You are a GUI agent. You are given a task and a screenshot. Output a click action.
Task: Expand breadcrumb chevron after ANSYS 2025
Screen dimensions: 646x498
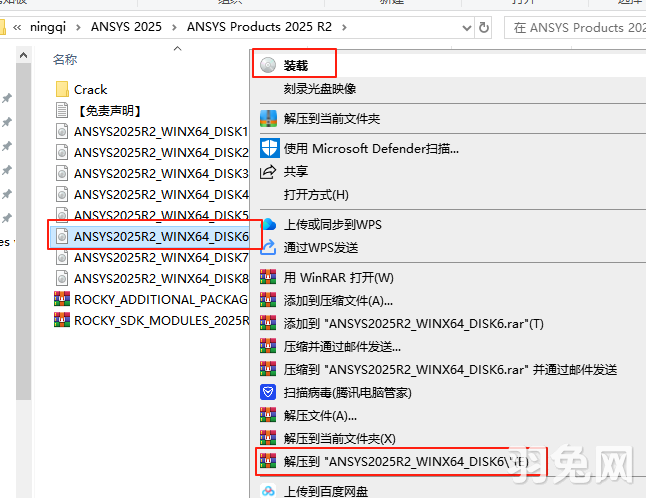coord(174,28)
